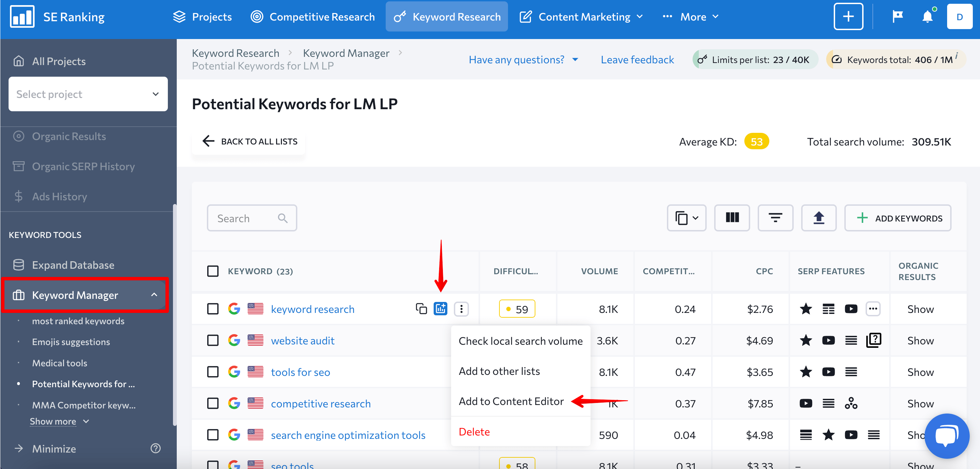Toggle checkbox for keyword research row
Screen dimensions: 980x469
coord(212,309)
